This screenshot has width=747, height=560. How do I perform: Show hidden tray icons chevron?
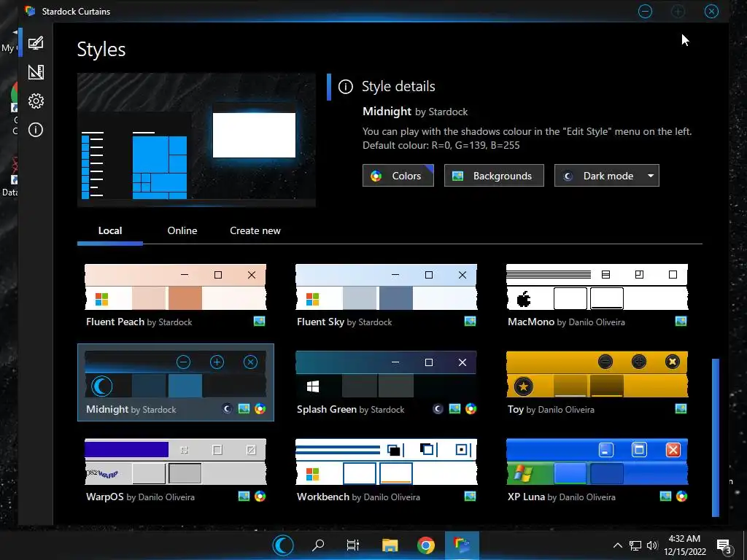click(617, 545)
